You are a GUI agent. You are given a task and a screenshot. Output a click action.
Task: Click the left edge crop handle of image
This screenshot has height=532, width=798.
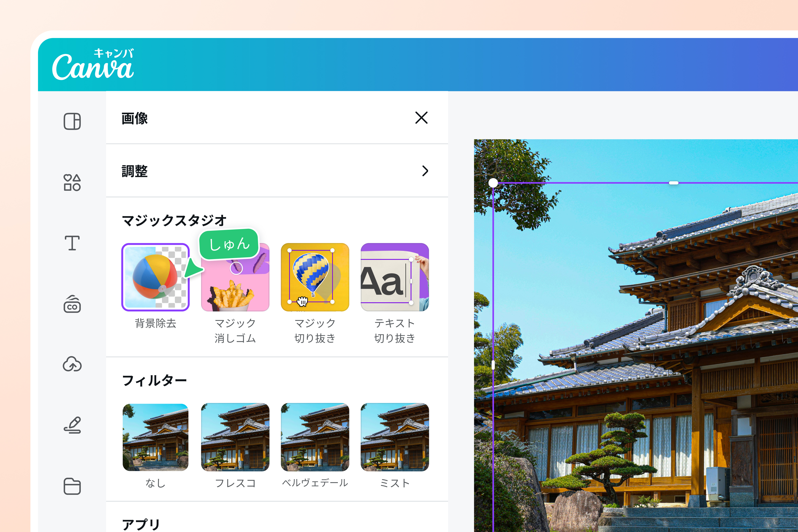click(x=493, y=365)
